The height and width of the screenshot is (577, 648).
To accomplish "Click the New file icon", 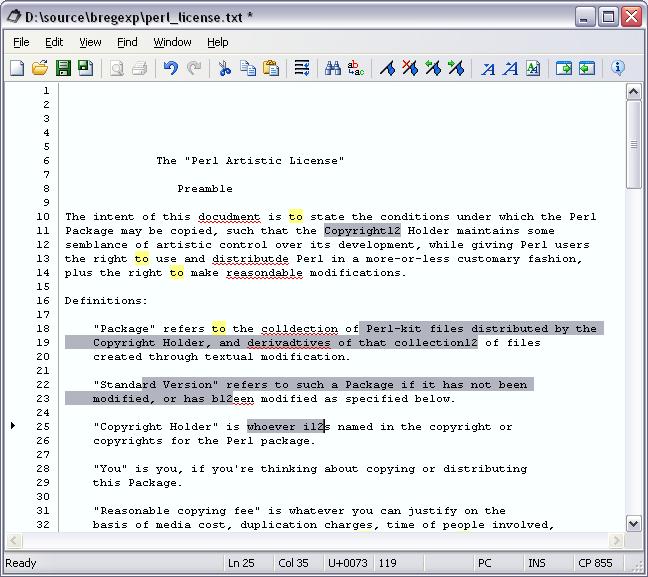I will tap(17, 68).
